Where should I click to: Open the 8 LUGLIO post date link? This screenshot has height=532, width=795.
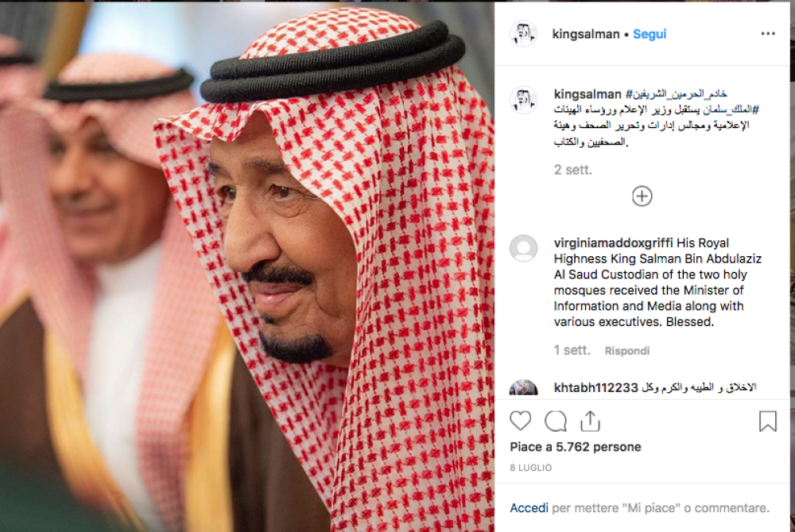(x=531, y=468)
